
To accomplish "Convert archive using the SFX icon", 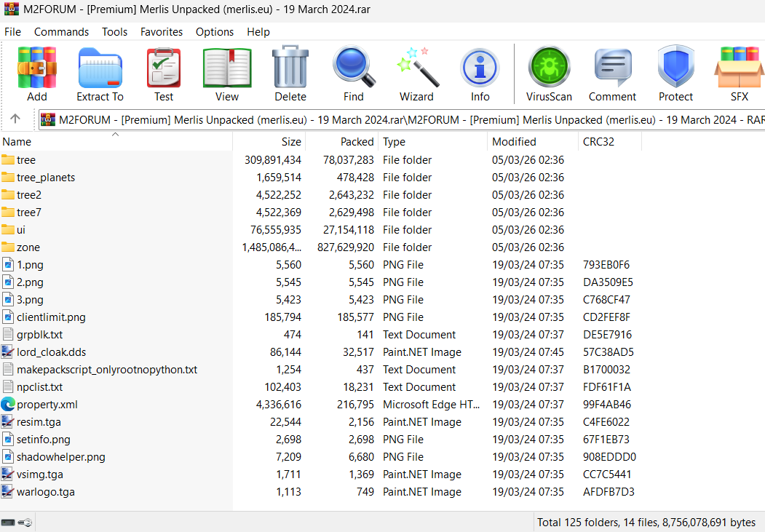I will pos(739,65).
